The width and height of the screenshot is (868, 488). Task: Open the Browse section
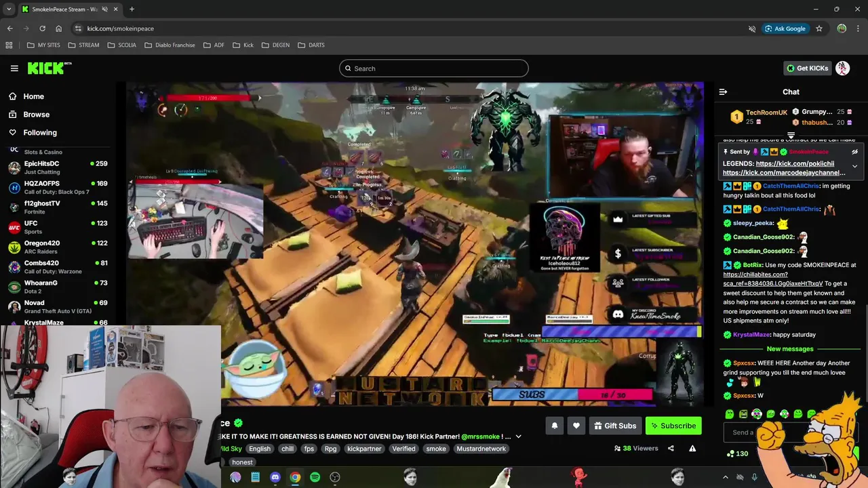point(36,115)
